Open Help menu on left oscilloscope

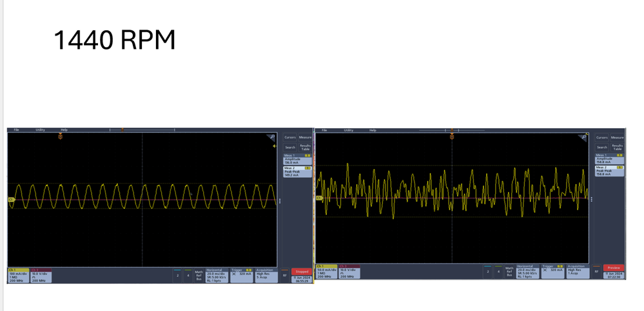pyautogui.click(x=64, y=129)
